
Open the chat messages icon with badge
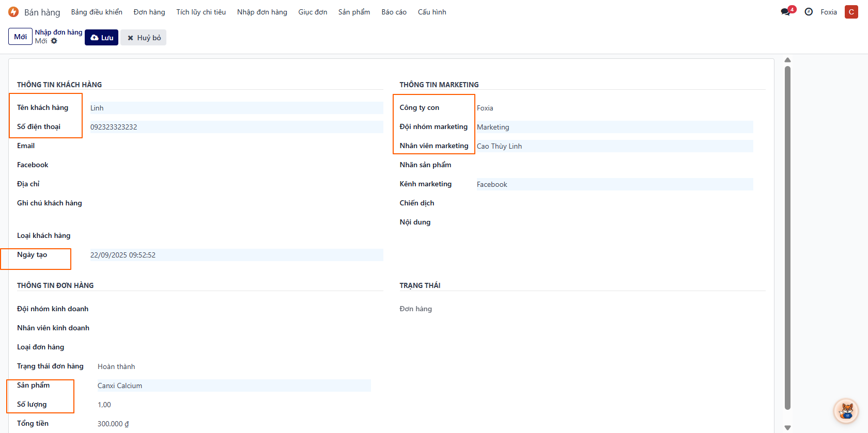tap(786, 12)
